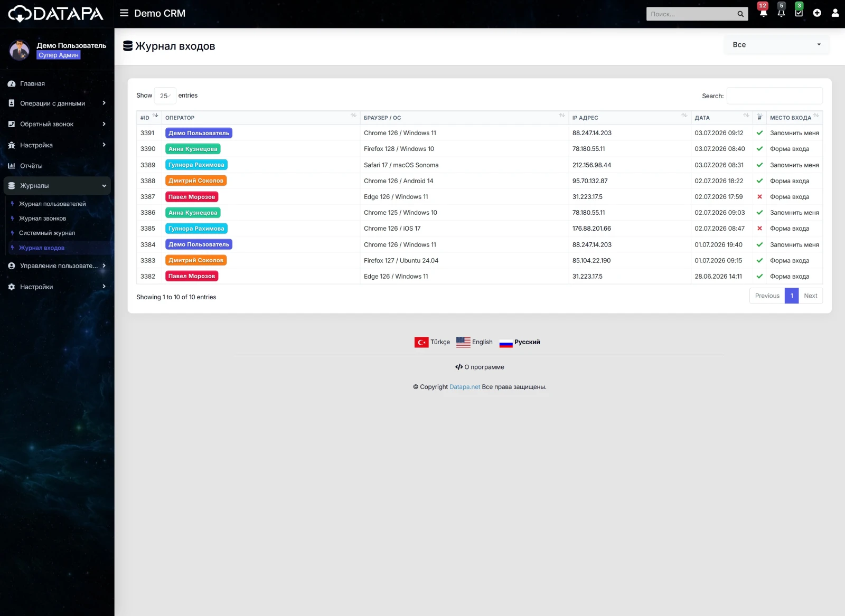Switch language to Türkçe
The height and width of the screenshot is (616, 845).
pyautogui.click(x=440, y=342)
